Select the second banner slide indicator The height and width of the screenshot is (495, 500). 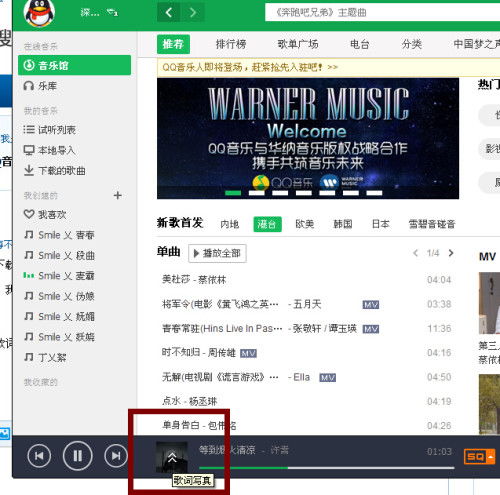pyautogui.click(x=256, y=193)
